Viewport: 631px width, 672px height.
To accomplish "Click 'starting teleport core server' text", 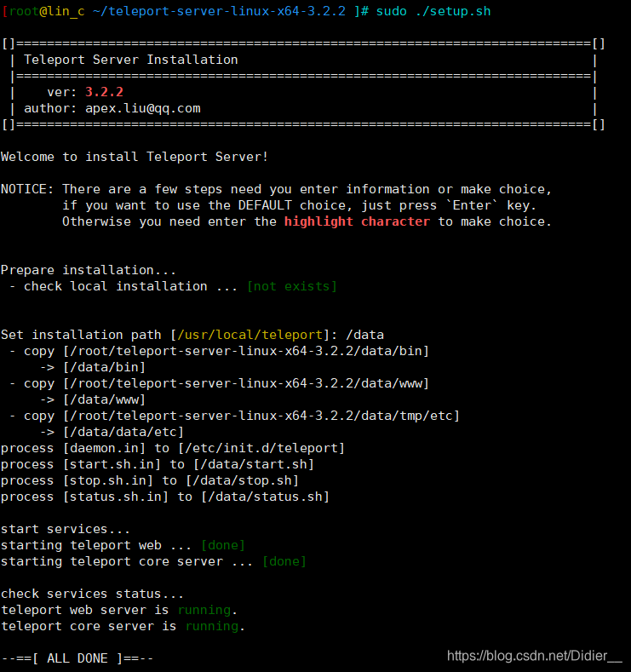I will pos(112,561).
